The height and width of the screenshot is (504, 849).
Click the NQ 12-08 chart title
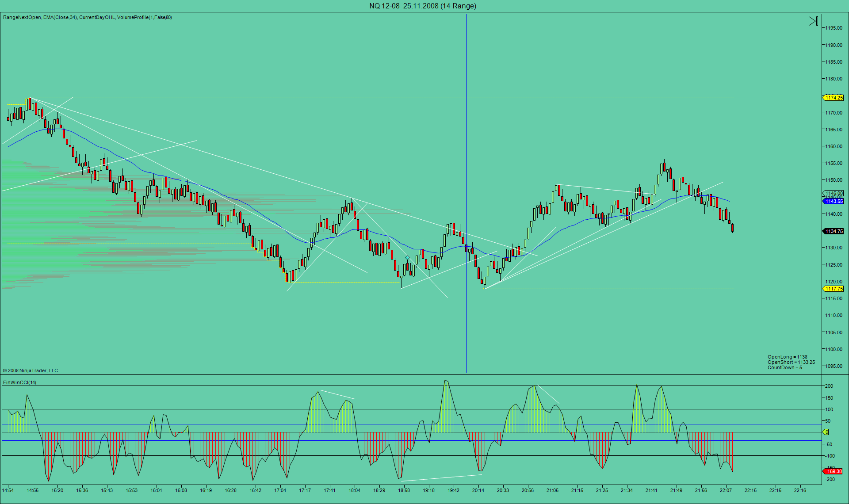[x=423, y=6]
